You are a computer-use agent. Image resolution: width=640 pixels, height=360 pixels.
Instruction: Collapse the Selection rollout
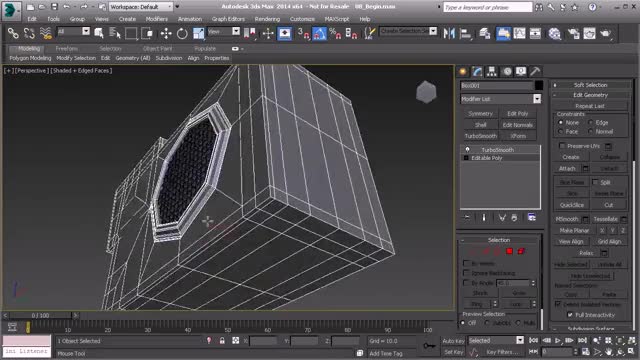(x=499, y=240)
